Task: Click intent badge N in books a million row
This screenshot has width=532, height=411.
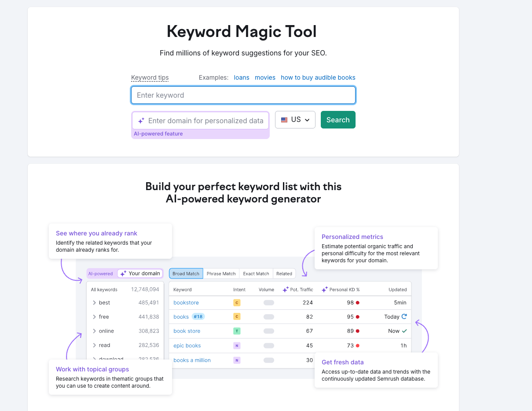Action: (237, 360)
